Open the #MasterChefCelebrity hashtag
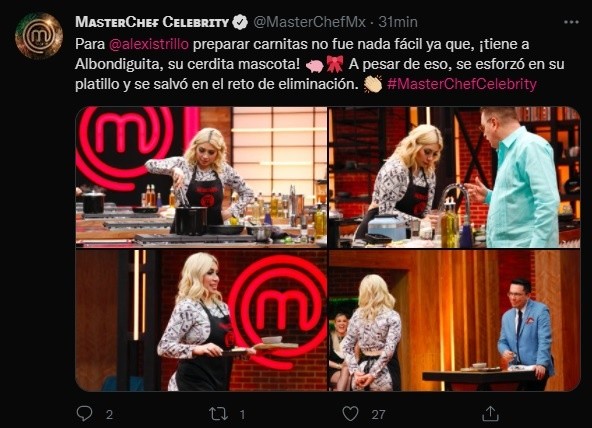Viewport: 592px width, 428px height. pyautogui.click(x=462, y=83)
